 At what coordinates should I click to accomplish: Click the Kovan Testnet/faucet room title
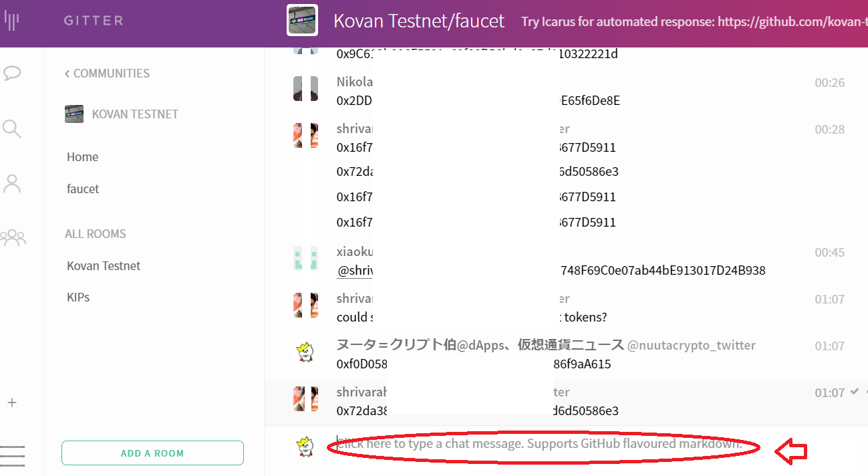(x=419, y=21)
